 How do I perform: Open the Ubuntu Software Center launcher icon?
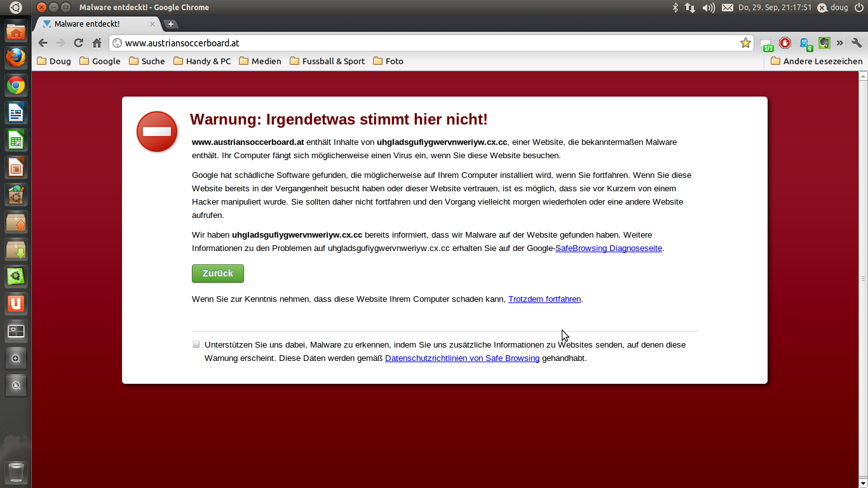[16, 194]
